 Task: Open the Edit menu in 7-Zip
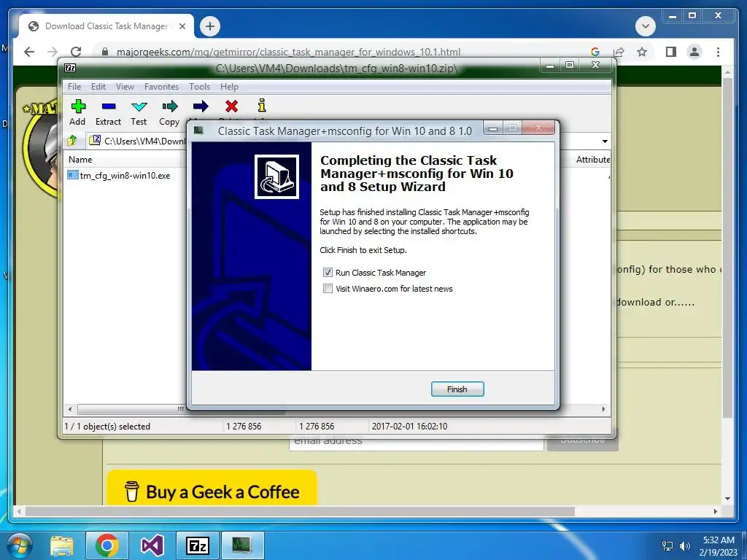click(x=98, y=87)
